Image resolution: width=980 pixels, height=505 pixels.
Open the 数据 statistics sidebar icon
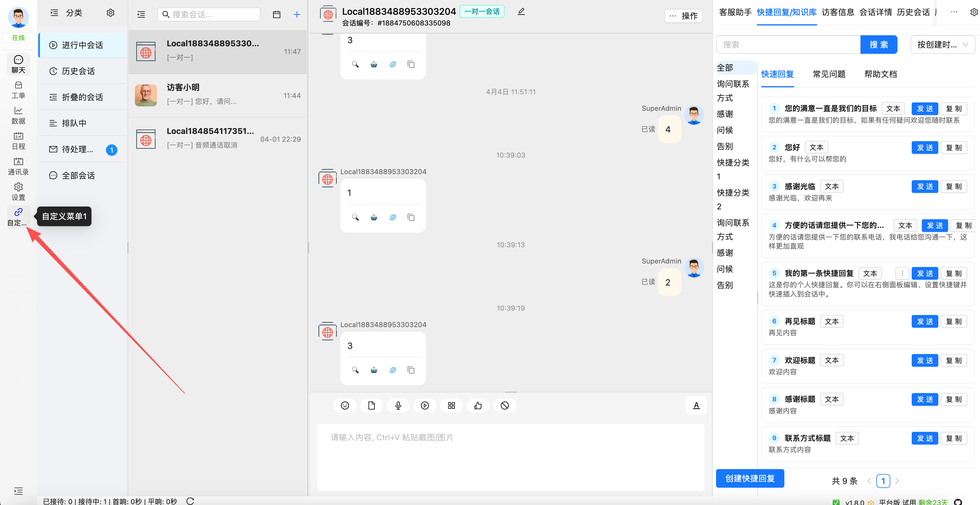tap(18, 115)
